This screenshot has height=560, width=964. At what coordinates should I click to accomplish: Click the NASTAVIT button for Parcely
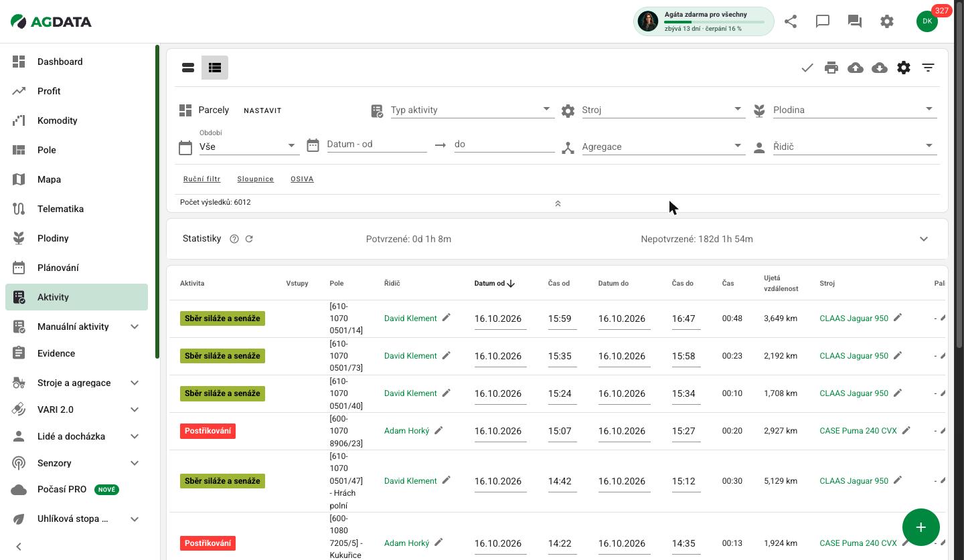(x=262, y=110)
